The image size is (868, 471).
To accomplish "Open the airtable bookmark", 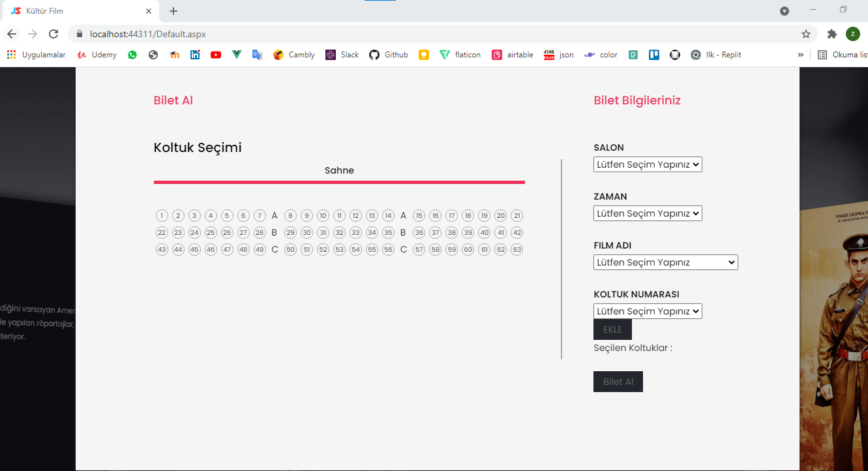I will (513, 55).
